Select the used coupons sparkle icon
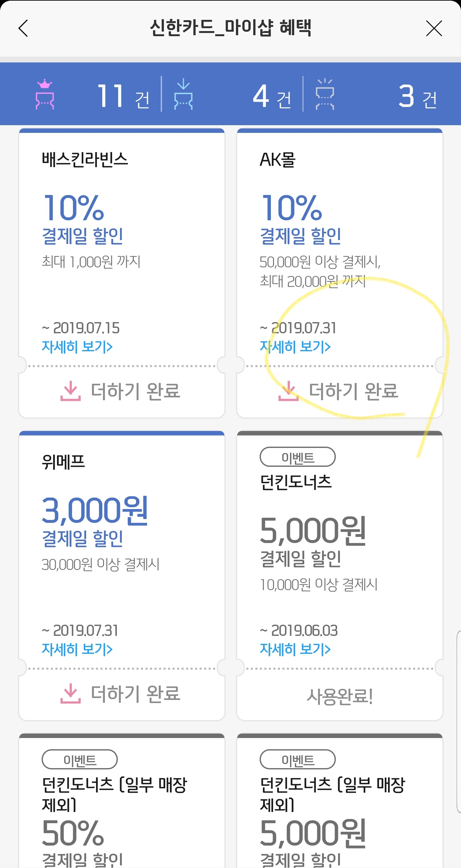 325,94
